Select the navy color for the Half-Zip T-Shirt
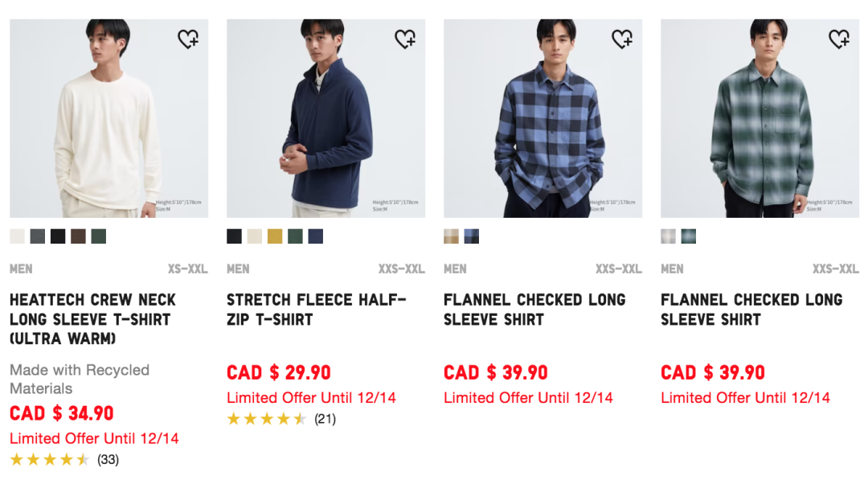The height and width of the screenshot is (480, 868). [315, 236]
